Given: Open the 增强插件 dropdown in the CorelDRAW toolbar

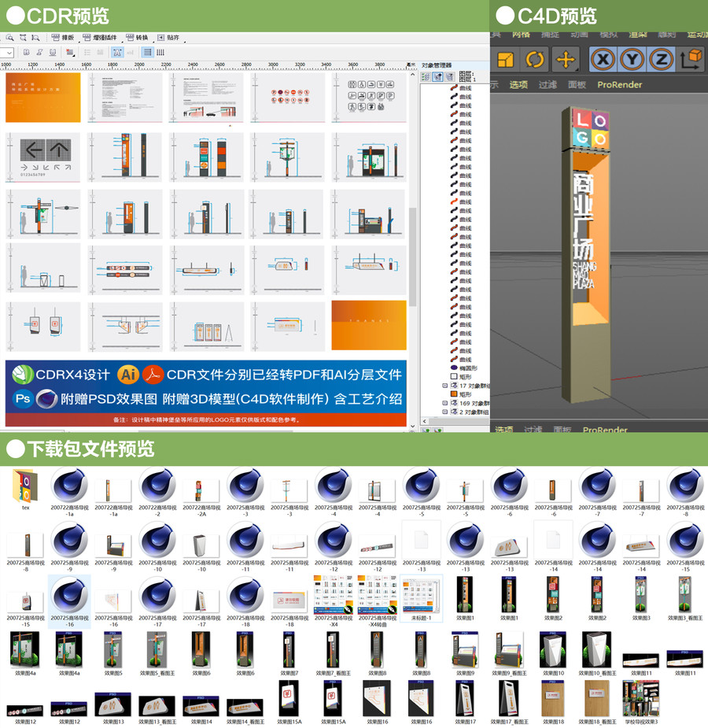Looking at the screenshot, I should tap(100, 38).
